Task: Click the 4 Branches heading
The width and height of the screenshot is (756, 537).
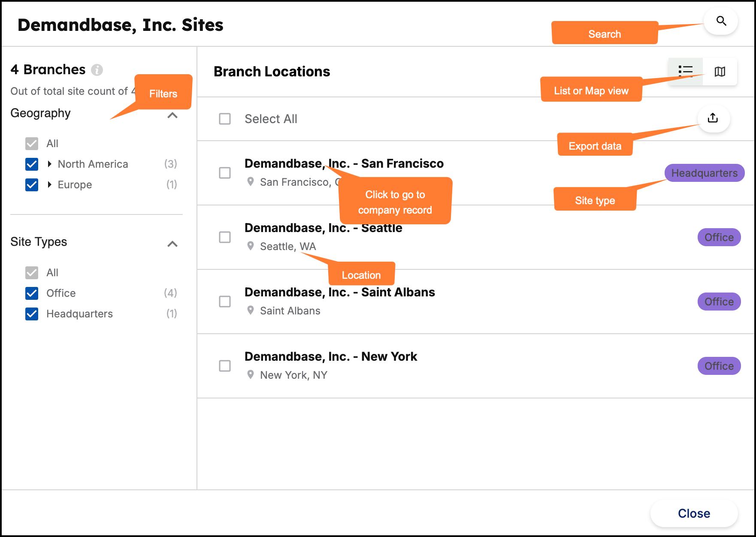Action: (48, 69)
